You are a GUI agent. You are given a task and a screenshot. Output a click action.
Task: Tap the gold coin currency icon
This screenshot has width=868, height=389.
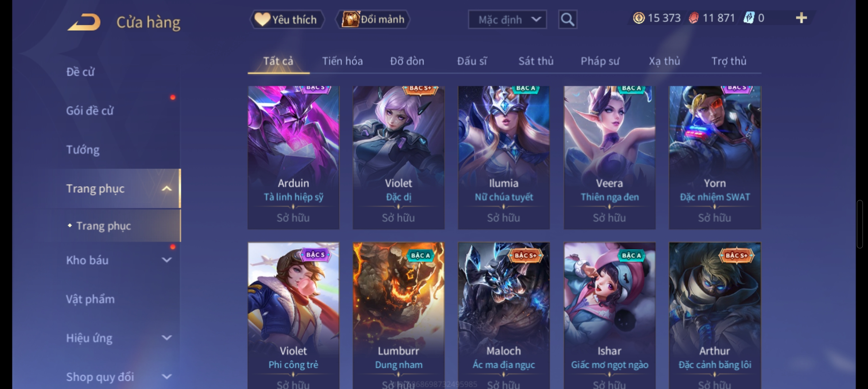[x=639, y=18]
